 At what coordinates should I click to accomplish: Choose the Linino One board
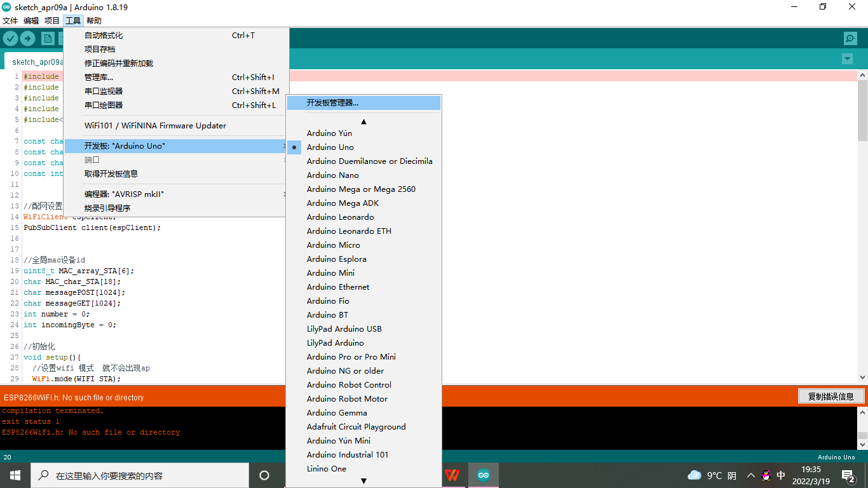coord(363,469)
